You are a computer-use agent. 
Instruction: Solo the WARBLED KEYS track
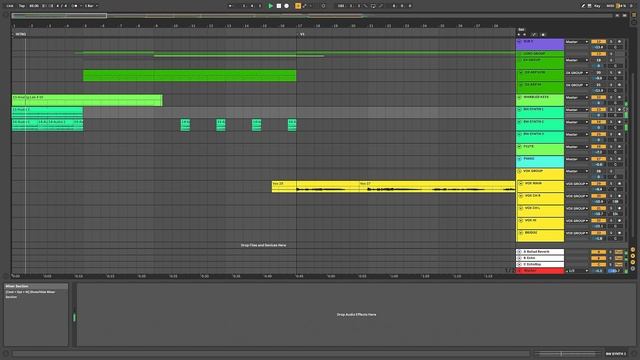611,97
